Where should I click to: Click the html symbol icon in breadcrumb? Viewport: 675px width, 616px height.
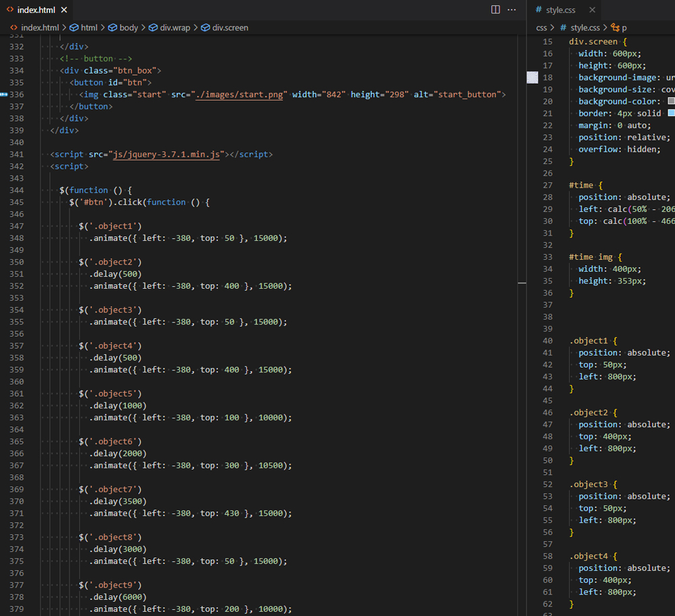[74, 28]
